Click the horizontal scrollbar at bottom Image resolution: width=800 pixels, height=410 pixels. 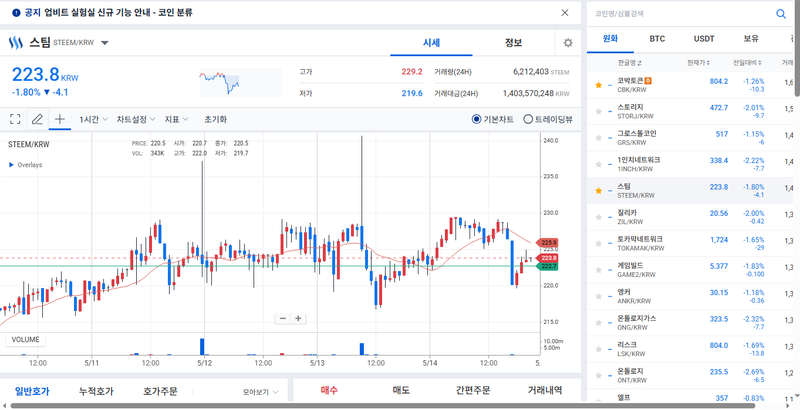tap(383, 406)
